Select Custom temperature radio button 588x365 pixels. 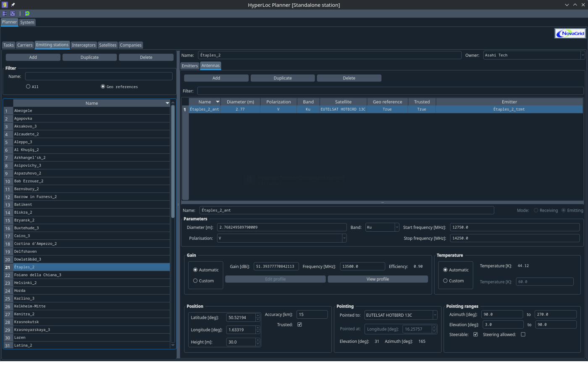[445, 281]
